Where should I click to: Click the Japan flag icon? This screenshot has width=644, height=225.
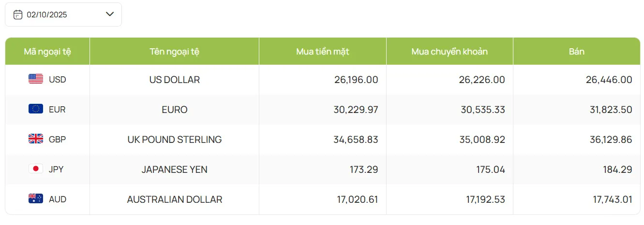tap(36, 169)
